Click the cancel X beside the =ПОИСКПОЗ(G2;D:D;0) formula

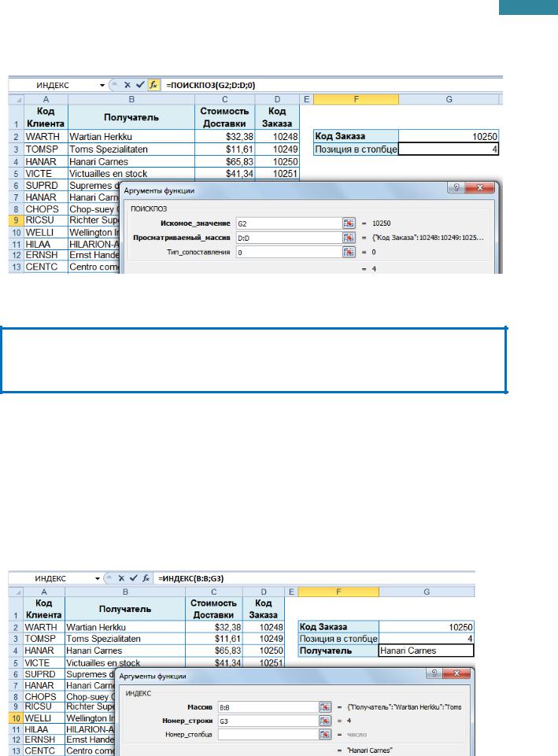(x=127, y=85)
